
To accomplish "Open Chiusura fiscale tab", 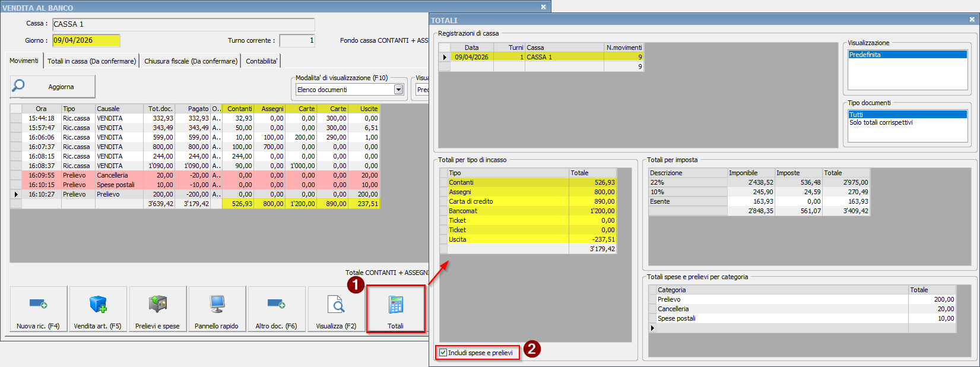I will coord(191,61).
